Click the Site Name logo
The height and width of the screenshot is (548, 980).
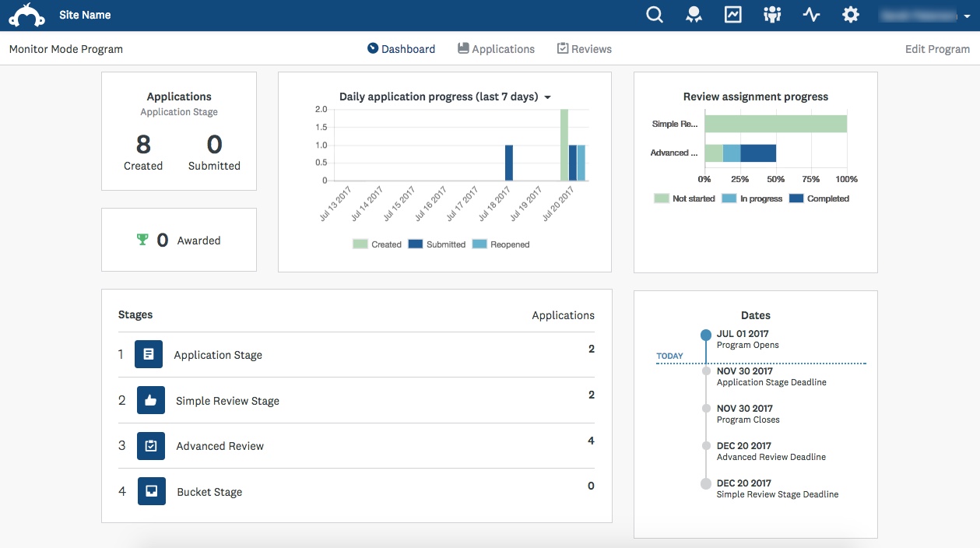point(85,14)
